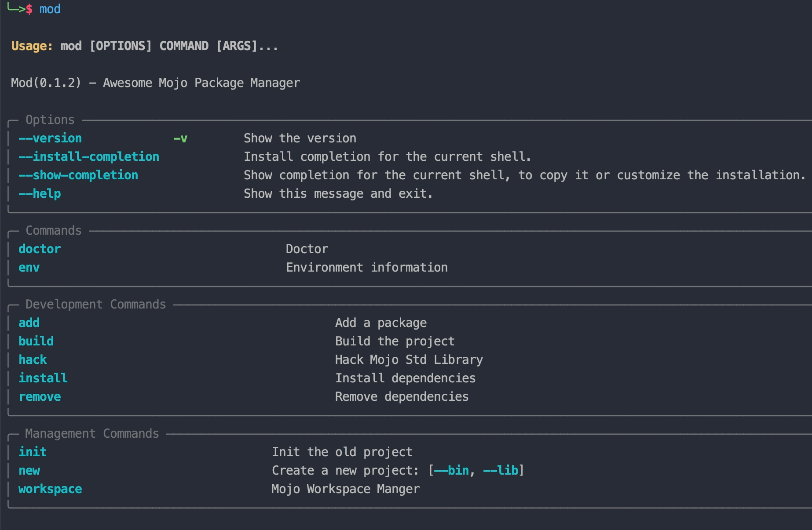Select the --show-completion option

[x=78, y=175]
